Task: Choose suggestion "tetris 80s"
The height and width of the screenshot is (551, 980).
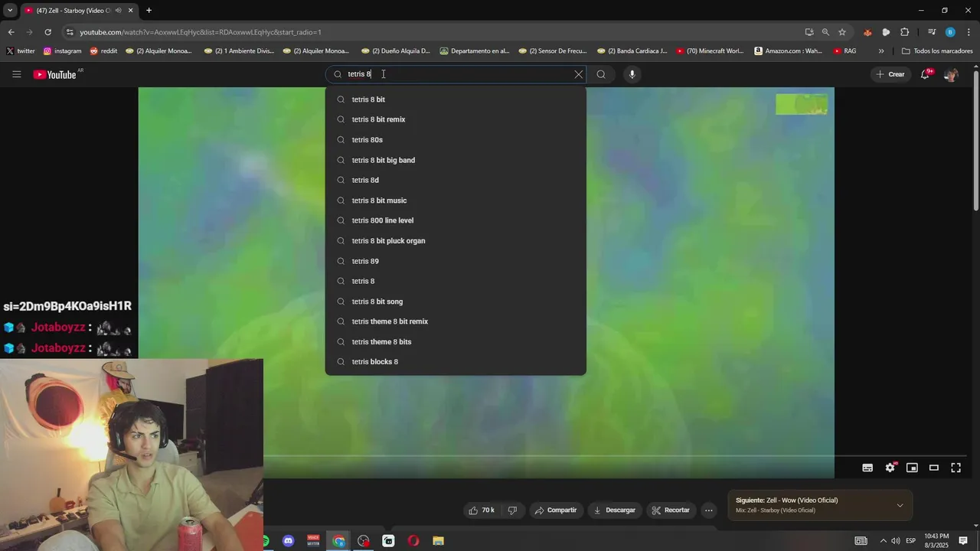Action: (456, 140)
